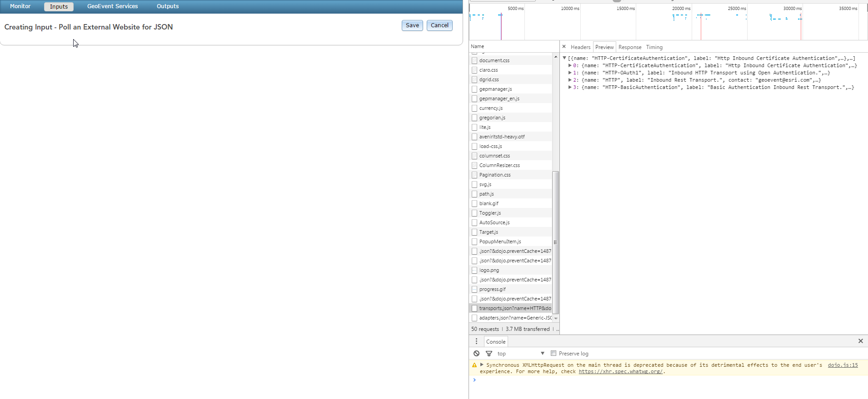Click the warning triangle icon in console
The height and width of the screenshot is (399, 868).
pos(474,365)
